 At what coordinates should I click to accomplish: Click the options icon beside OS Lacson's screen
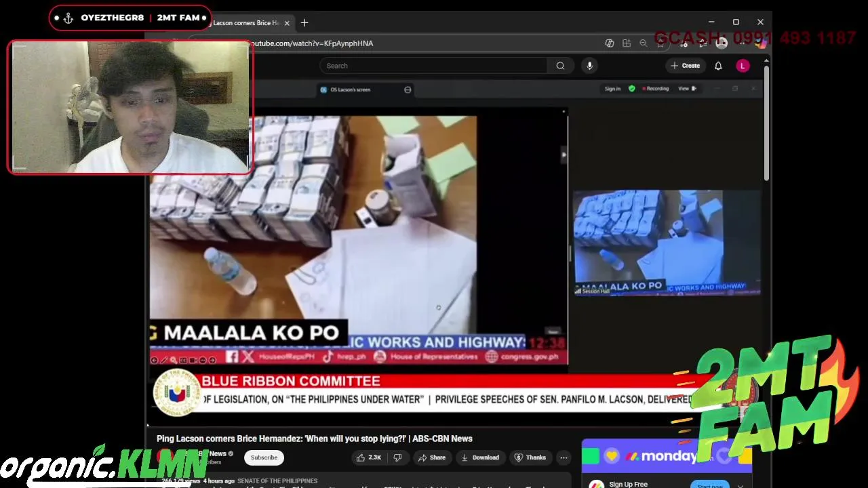[x=408, y=89]
